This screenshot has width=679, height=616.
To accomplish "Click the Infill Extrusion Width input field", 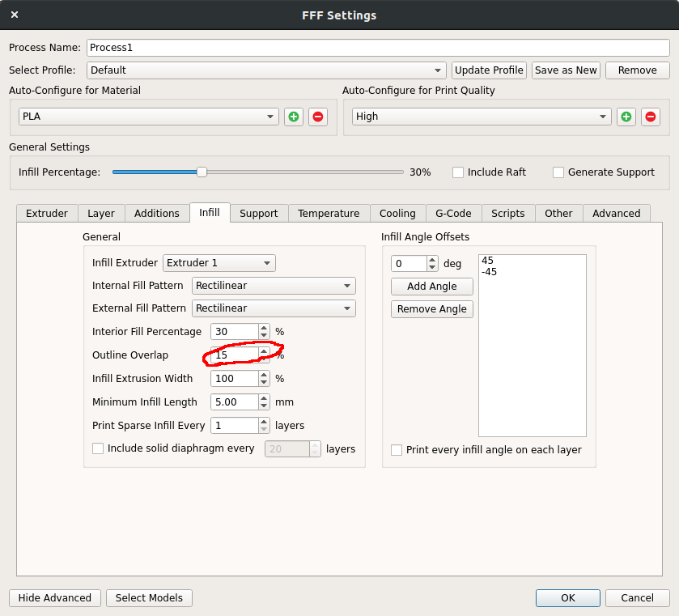I will point(235,379).
